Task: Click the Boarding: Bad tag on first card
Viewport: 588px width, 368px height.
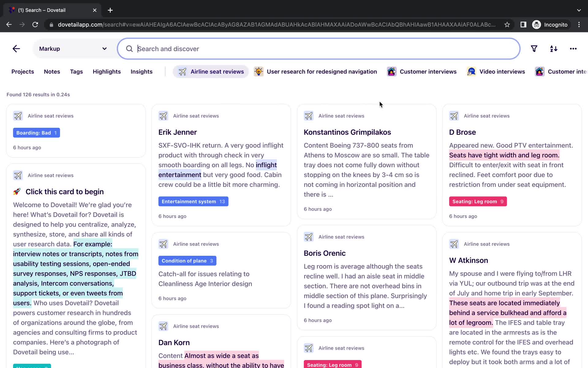Action: pyautogui.click(x=36, y=133)
